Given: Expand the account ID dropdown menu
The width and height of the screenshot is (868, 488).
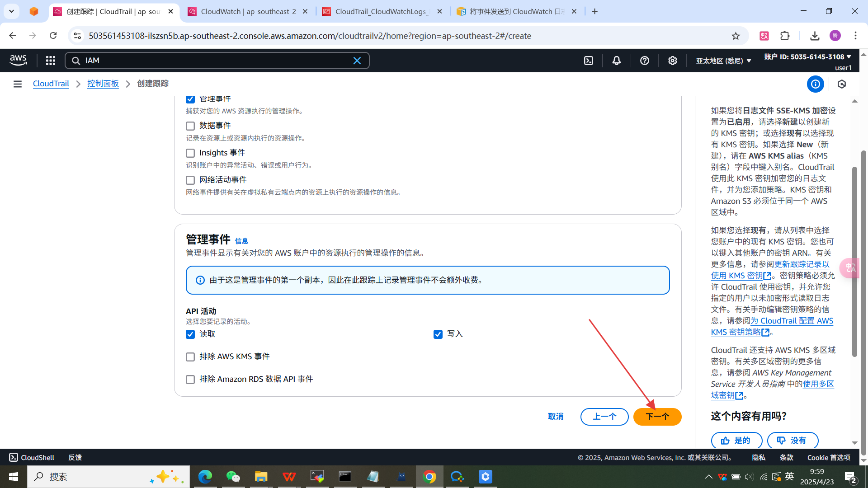Looking at the screenshot, I should [x=807, y=57].
